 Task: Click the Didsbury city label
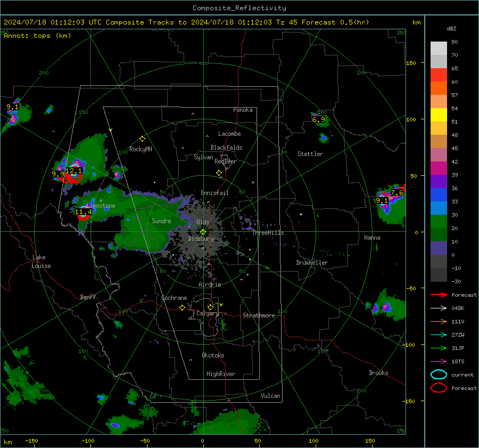coord(201,239)
